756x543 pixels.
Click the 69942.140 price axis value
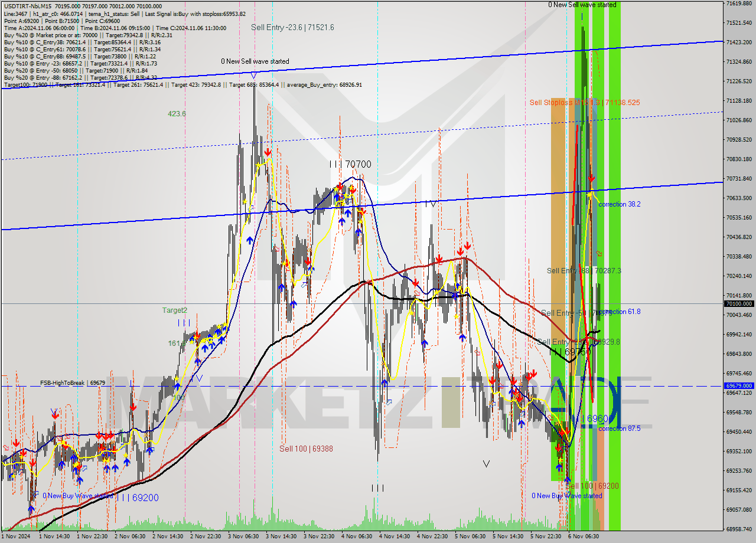pos(739,335)
